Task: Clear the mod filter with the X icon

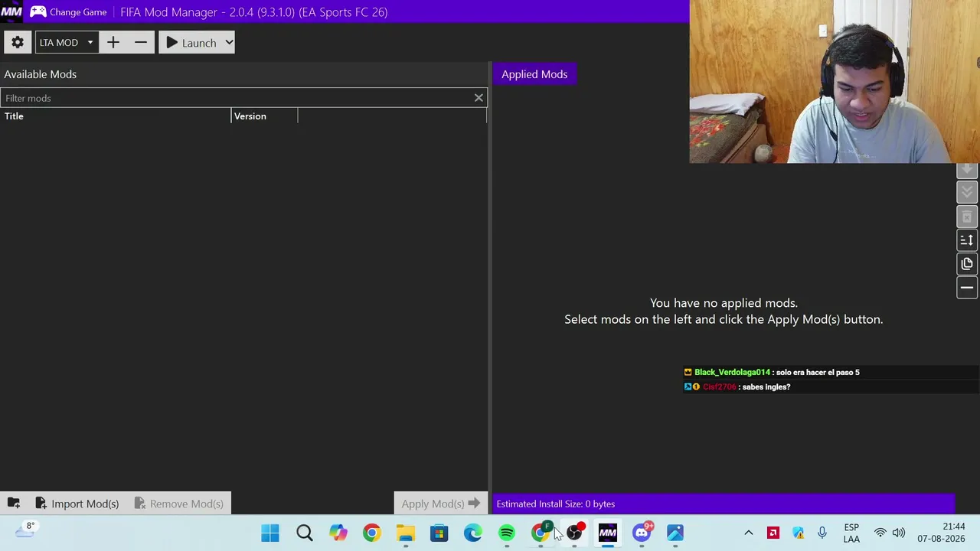Action: point(479,98)
